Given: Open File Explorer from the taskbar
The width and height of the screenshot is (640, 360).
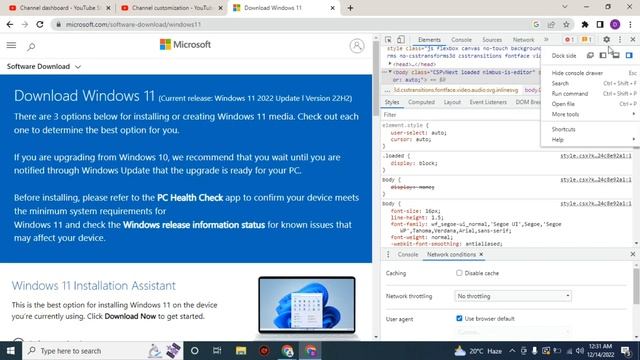Looking at the screenshot, I should point(241,351).
